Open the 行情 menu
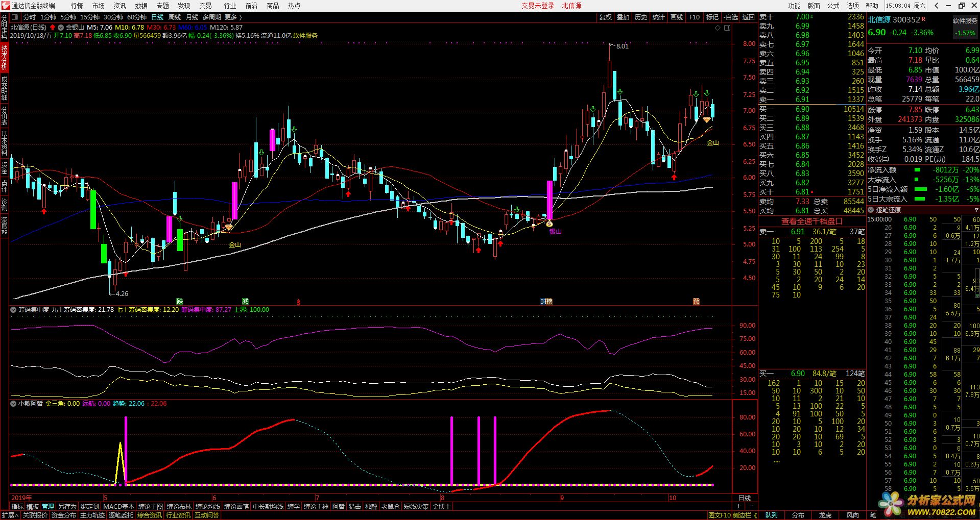Viewport: 980px width, 520px height. (77, 6)
